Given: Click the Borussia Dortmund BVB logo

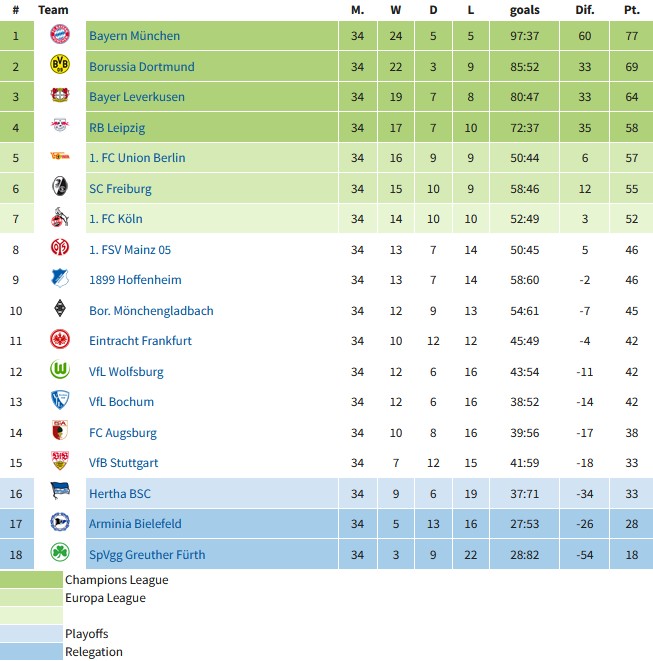Looking at the screenshot, I should [x=60, y=66].
